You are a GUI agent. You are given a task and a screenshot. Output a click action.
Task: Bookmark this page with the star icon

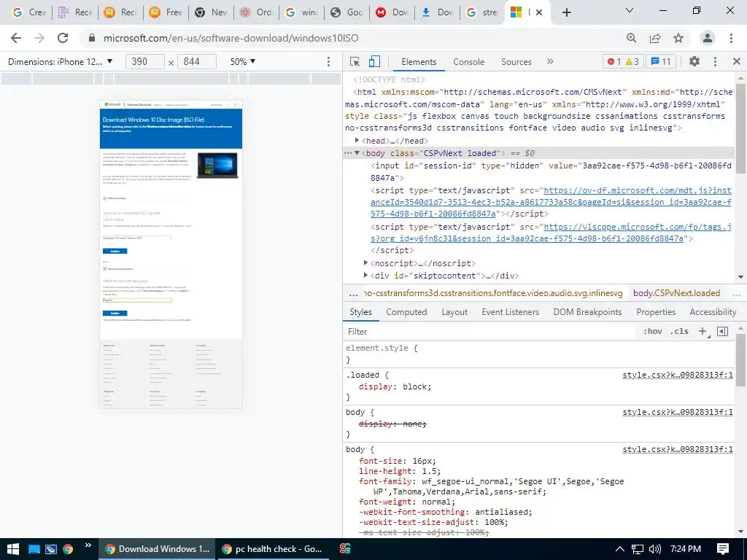coord(678,38)
